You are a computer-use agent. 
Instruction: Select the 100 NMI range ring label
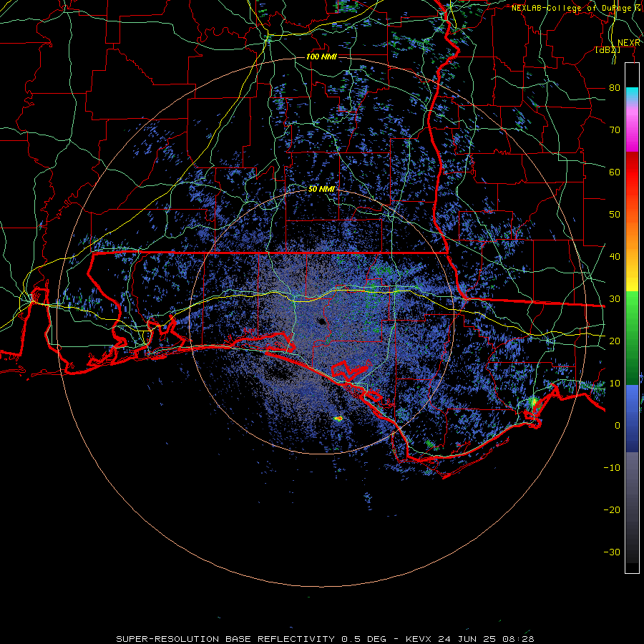321,57
